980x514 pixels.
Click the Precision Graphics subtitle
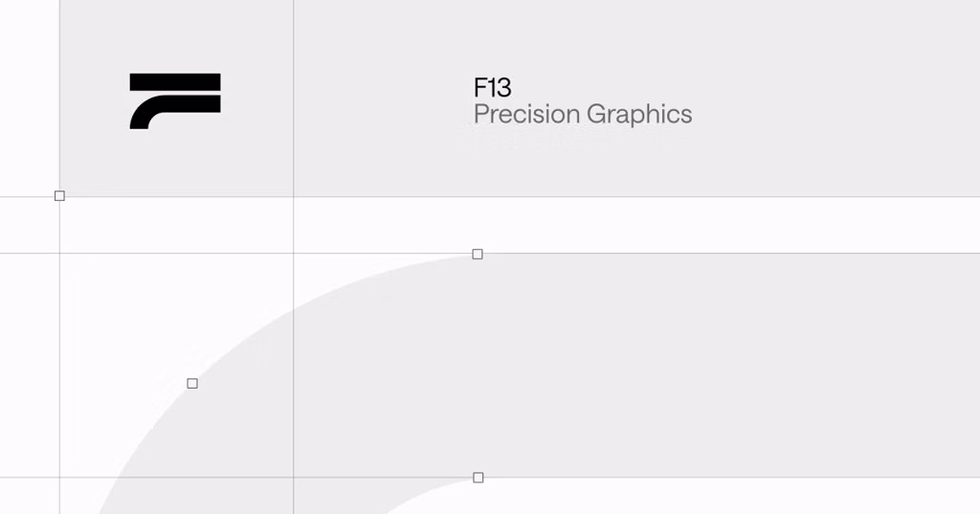(x=583, y=115)
